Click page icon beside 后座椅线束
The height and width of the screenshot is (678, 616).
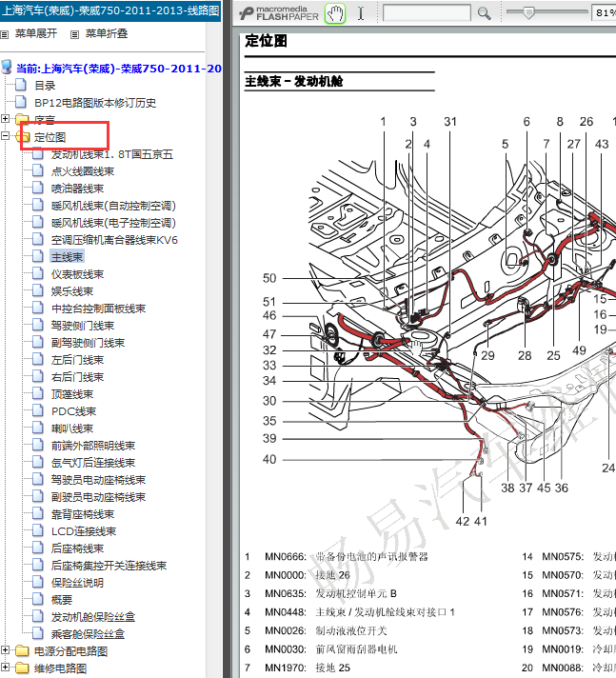click(x=38, y=548)
